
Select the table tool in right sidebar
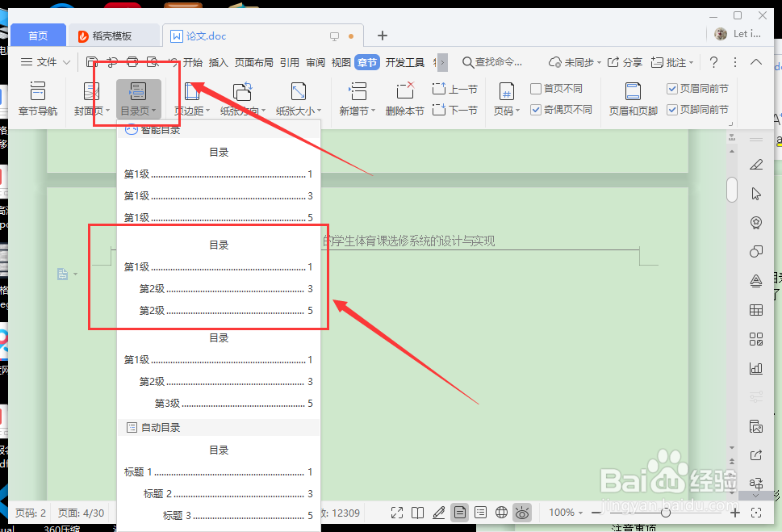[x=755, y=309]
